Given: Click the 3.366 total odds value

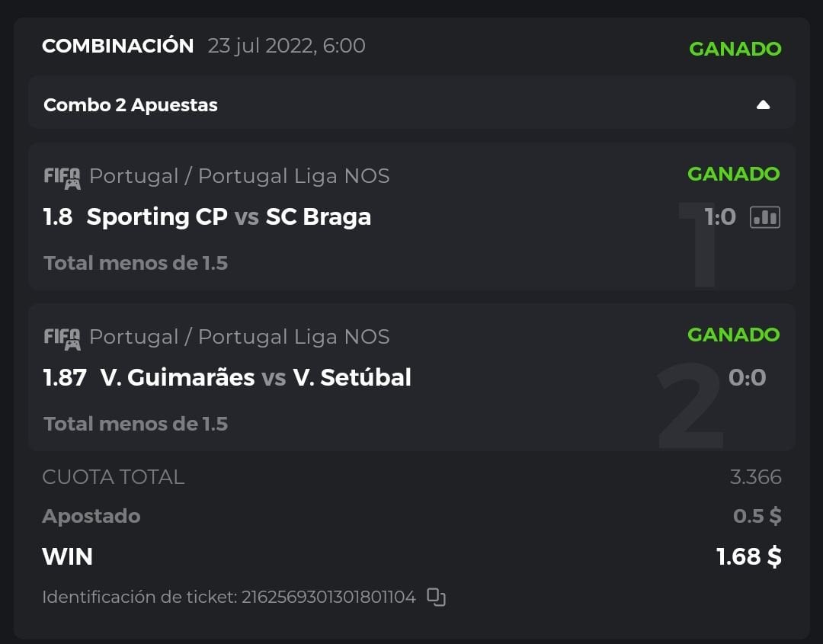Looking at the screenshot, I should [755, 477].
